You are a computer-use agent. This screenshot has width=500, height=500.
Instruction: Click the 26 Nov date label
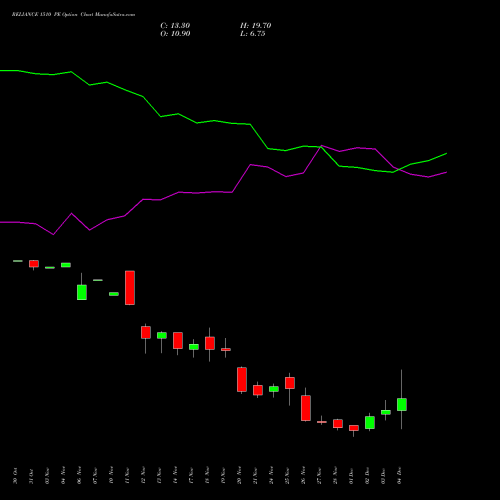click(x=303, y=476)
